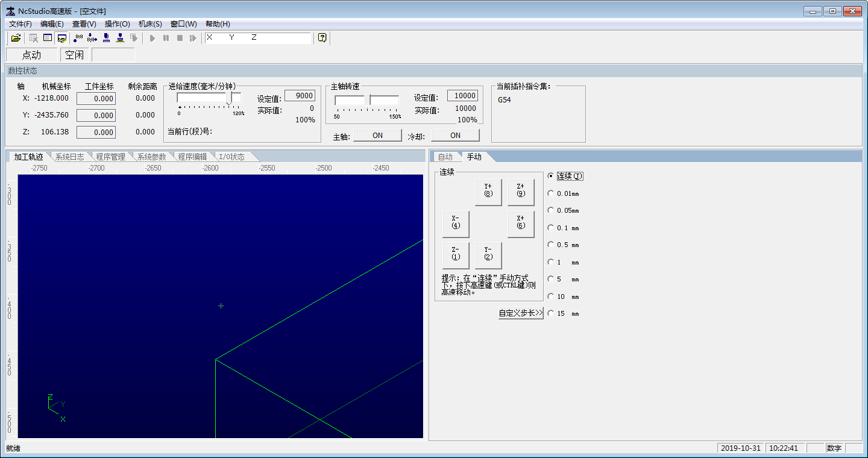Expand the 自定义步长>> button

(521, 313)
